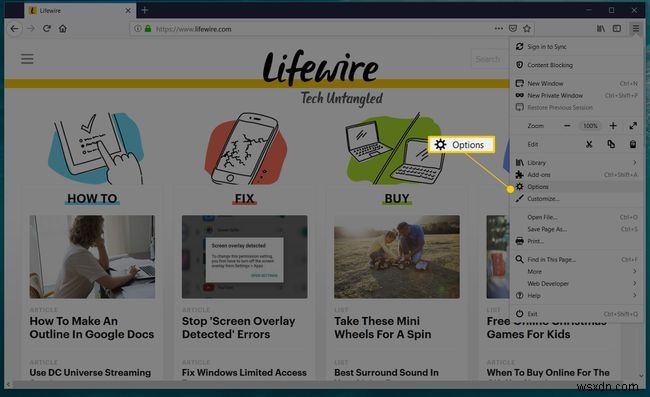Screen dimensions: 650x397
Task: Click the laptops comparison illustration
Action: [x=394, y=148]
